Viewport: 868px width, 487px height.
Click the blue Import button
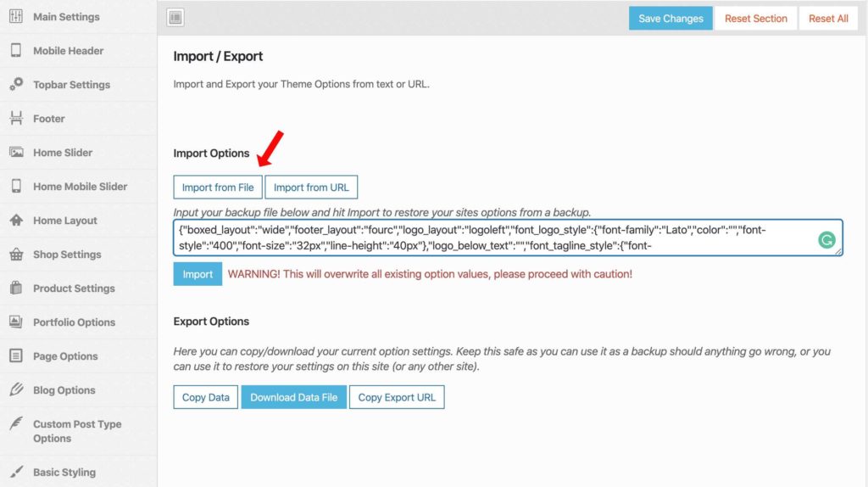(x=198, y=274)
